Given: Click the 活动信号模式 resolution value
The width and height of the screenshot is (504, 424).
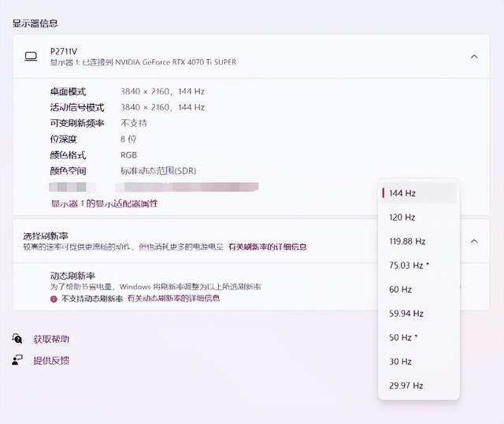Looking at the screenshot, I should point(163,107).
